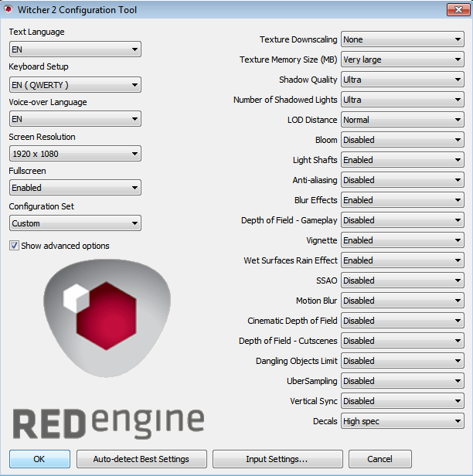Open the Cinematic Depth of Field dropdown

click(403, 320)
